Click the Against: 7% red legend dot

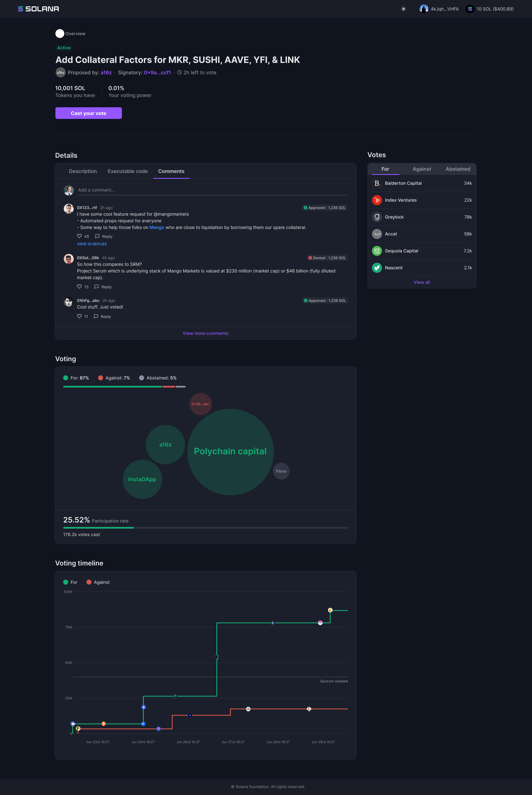(100, 378)
